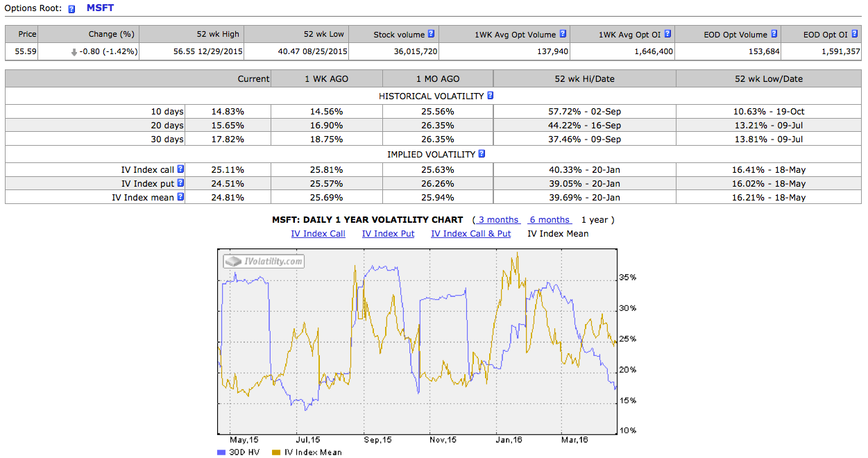The image size is (868, 458).
Task: Switch chart to 6 months range
Action: (550, 220)
